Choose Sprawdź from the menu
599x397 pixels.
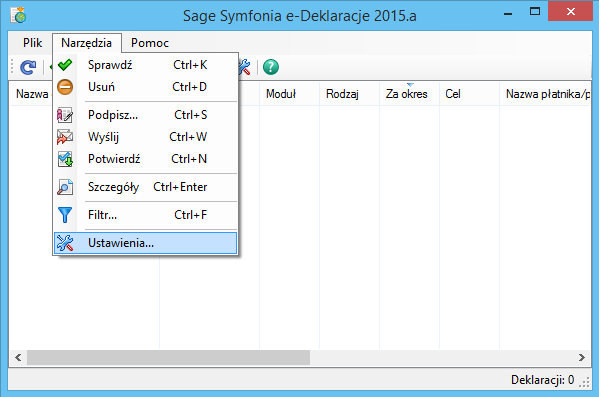146,65
